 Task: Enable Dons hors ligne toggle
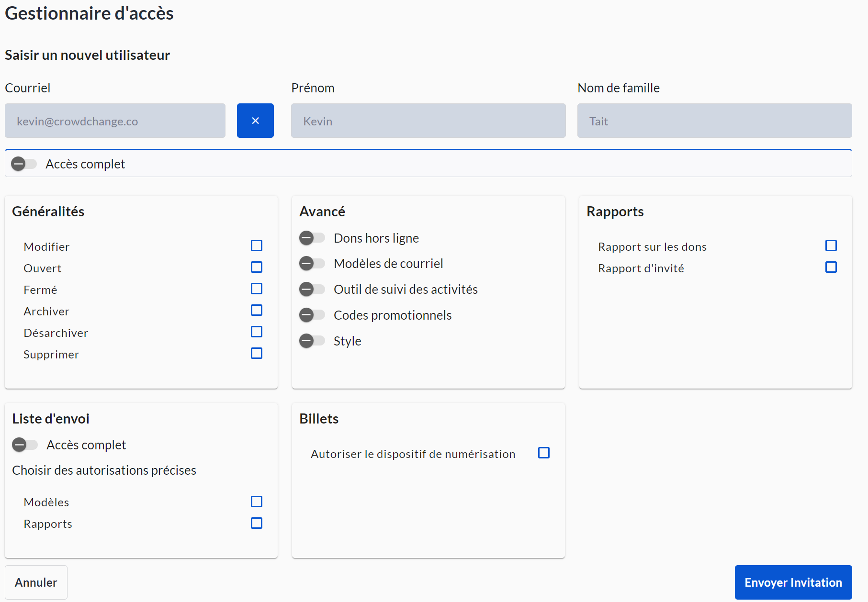312,238
